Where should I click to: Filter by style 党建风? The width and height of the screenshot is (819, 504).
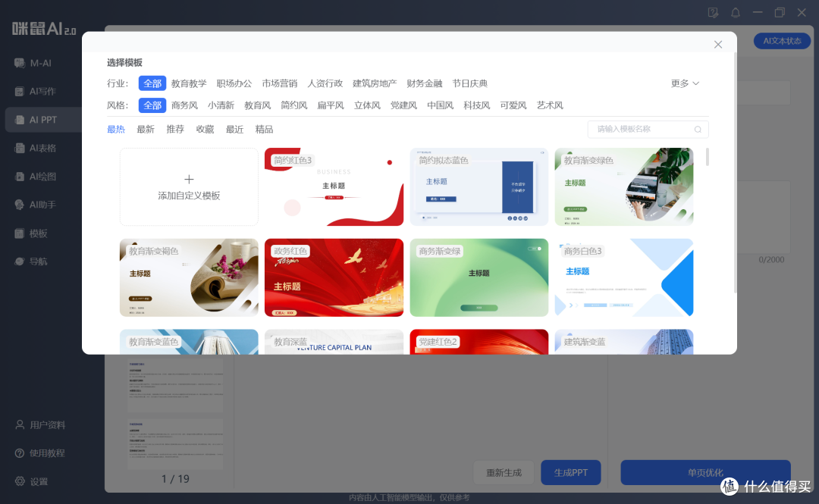point(403,105)
